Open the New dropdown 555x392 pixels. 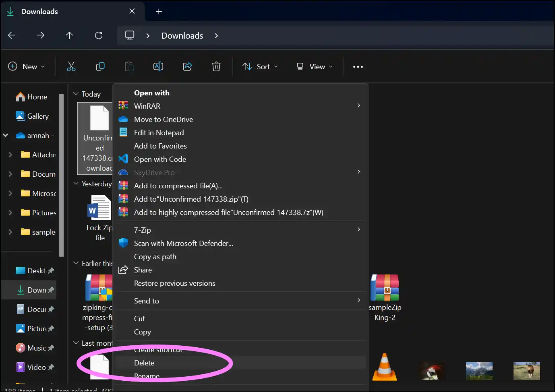(27, 67)
